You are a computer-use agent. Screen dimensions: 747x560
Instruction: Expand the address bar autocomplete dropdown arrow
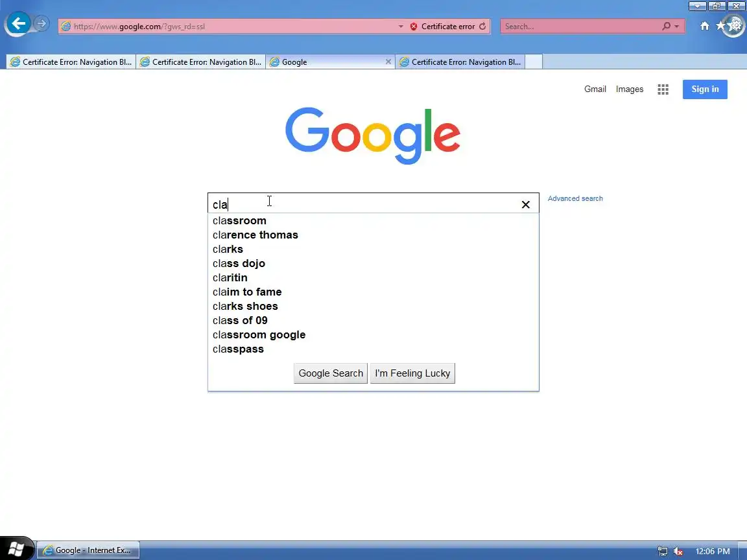pos(401,26)
